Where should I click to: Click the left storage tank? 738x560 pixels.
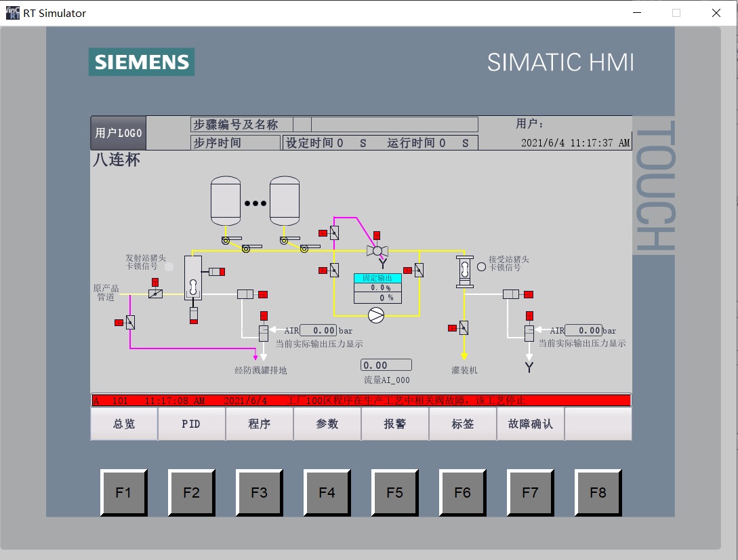pyautogui.click(x=226, y=201)
